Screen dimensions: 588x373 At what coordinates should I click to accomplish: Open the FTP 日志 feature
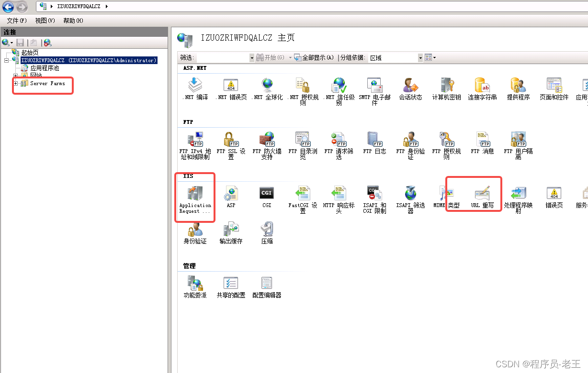click(x=374, y=143)
